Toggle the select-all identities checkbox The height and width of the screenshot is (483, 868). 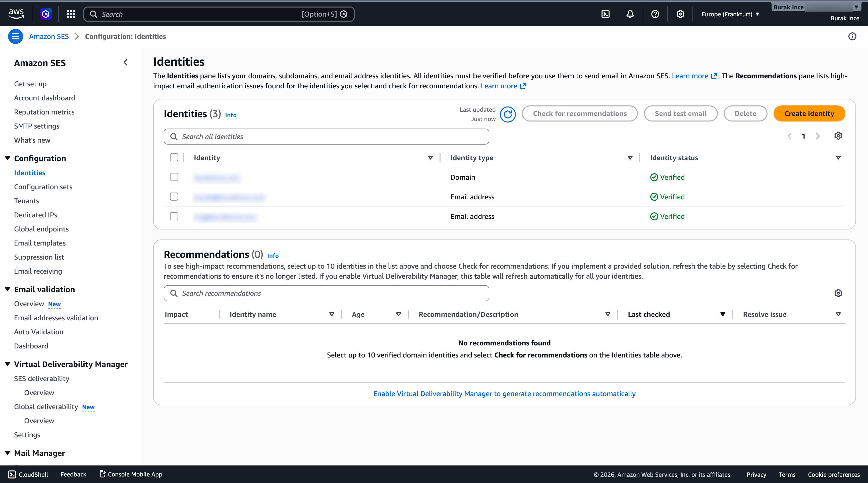point(174,157)
